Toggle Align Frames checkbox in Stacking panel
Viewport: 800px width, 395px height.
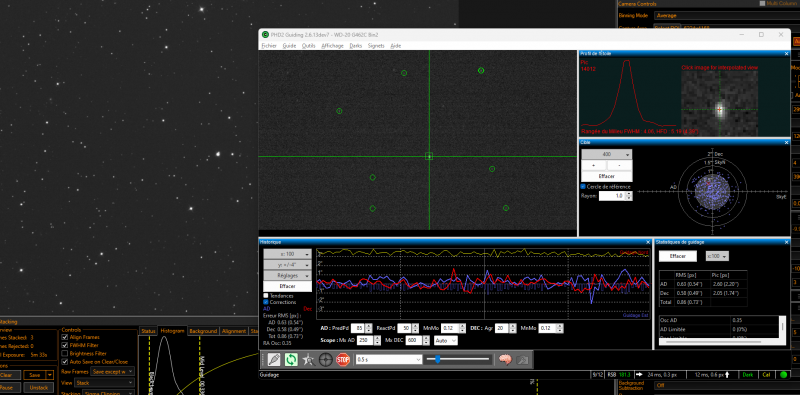coord(65,337)
